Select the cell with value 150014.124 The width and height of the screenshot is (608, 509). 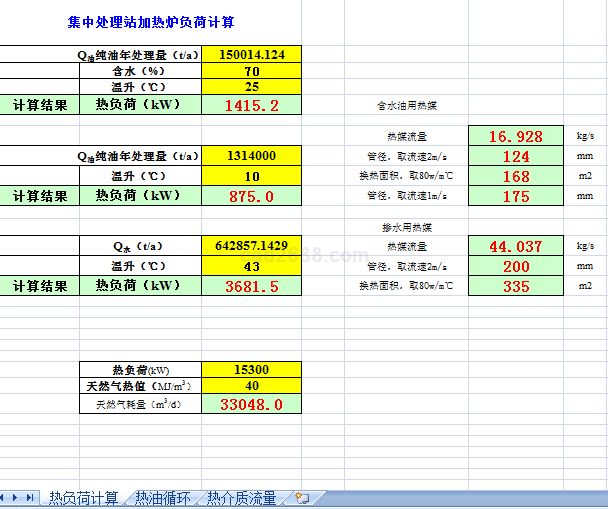point(251,55)
